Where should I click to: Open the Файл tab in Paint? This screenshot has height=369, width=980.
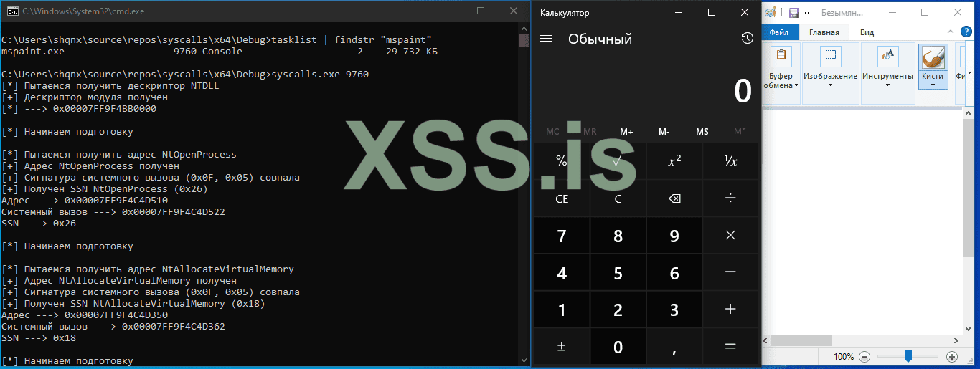[x=778, y=32]
